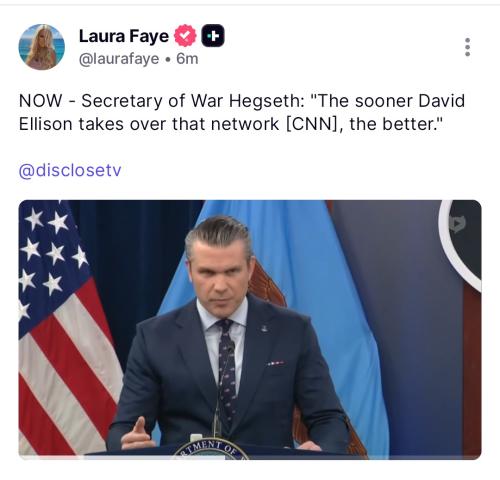Click the Laura Faye display name
Image resolution: width=500 pixels, height=480 pixels.
click(124, 36)
